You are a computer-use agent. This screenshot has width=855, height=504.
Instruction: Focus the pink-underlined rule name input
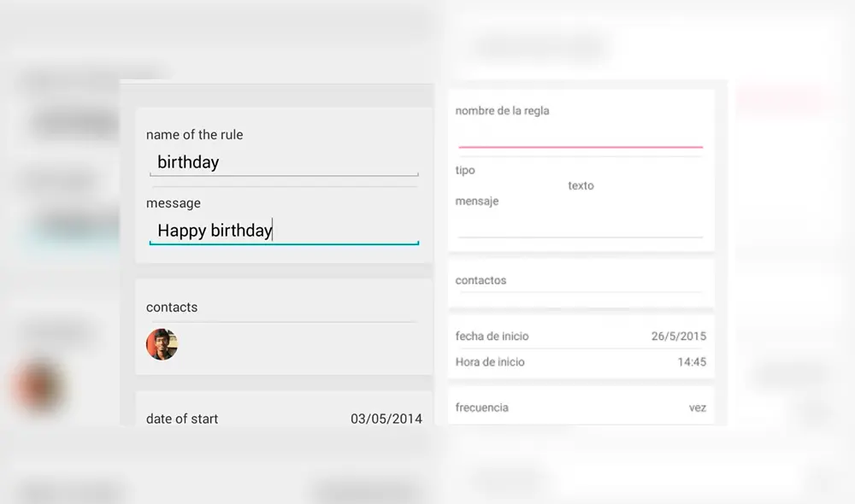(580, 137)
